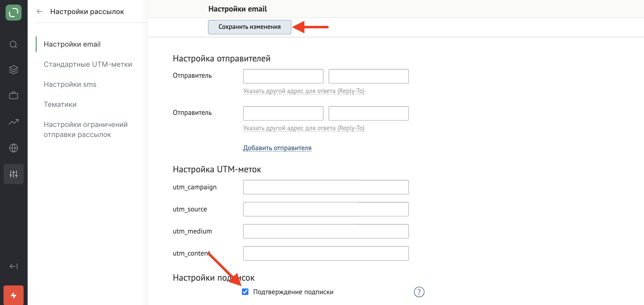Go back with arrow next to Настройки рассылок

pyautogui.click(x=40, y=12)
